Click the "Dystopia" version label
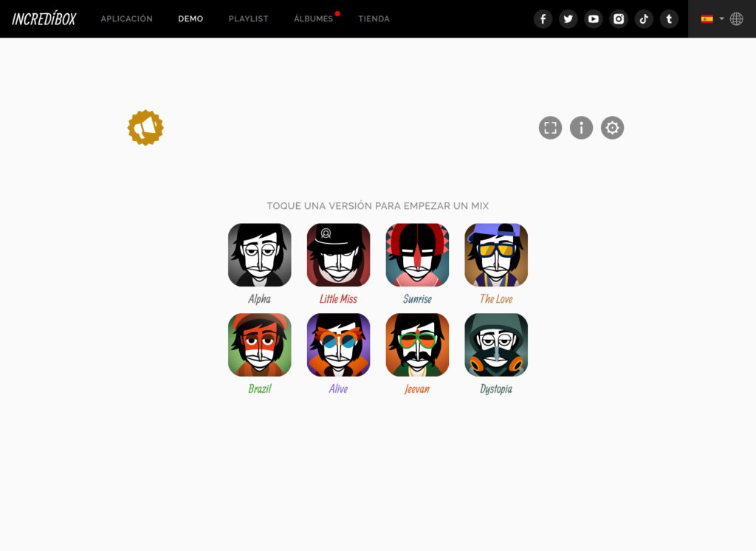 496,389
